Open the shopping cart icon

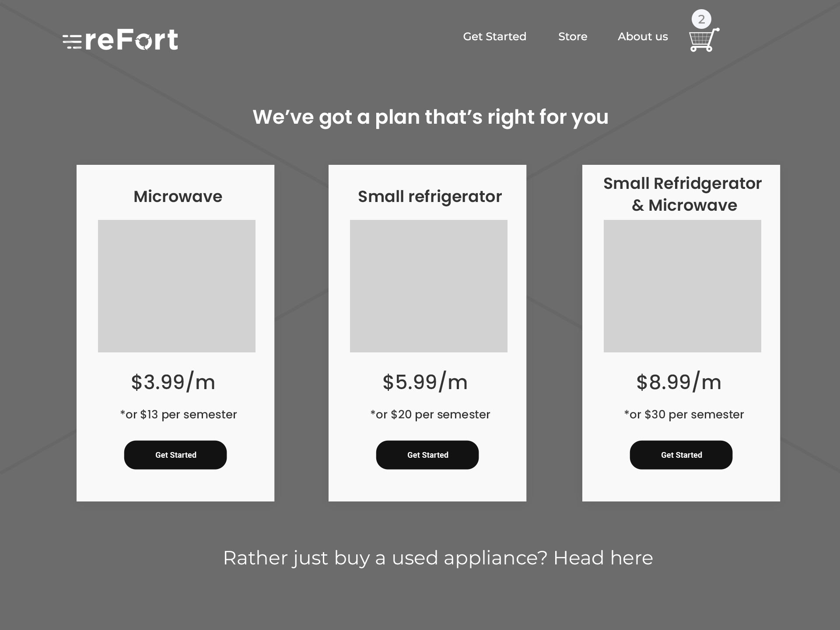point(704,40)
